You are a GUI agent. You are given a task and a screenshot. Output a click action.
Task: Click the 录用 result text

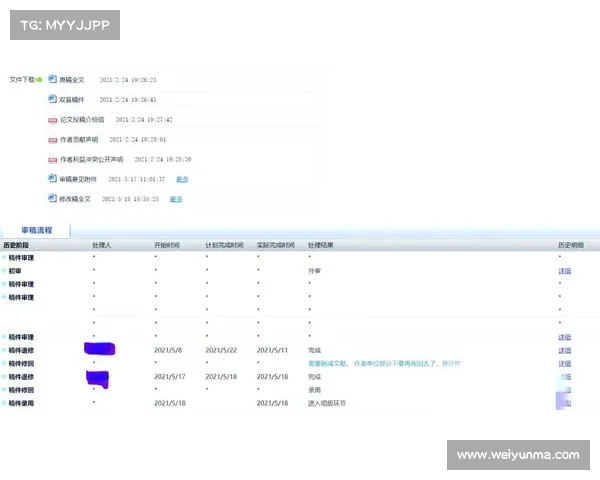(x=314, y=390)
